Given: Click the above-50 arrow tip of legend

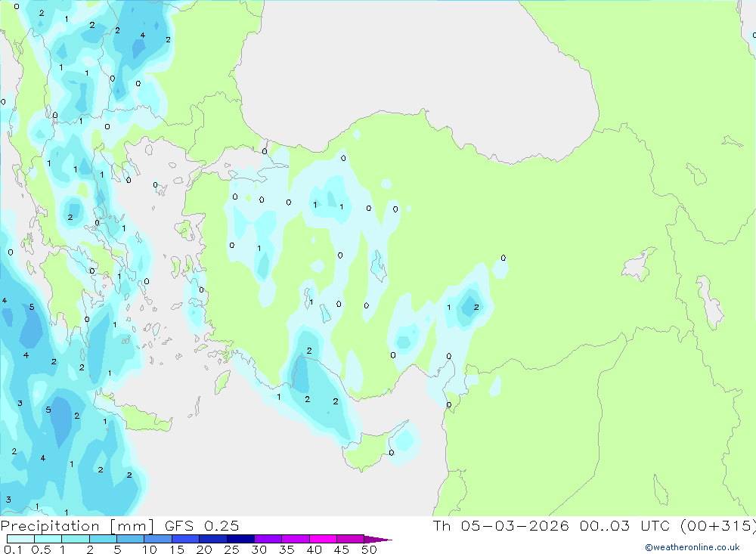Looking at the screenshot, I should click(378, 539).
